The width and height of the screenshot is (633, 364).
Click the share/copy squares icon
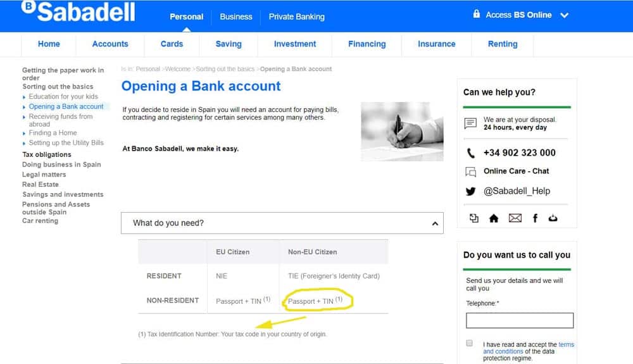[x=474, y=218]
